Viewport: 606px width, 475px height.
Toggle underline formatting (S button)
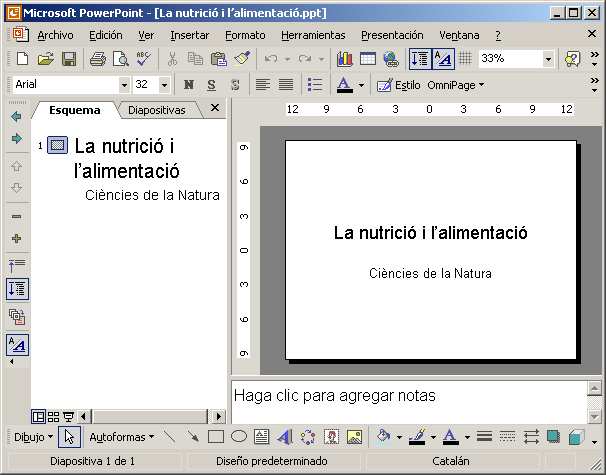(213, 85)
